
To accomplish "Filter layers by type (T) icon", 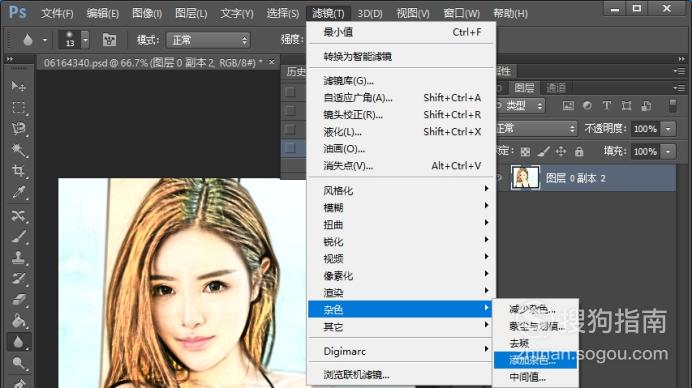I will pos(607,105).
